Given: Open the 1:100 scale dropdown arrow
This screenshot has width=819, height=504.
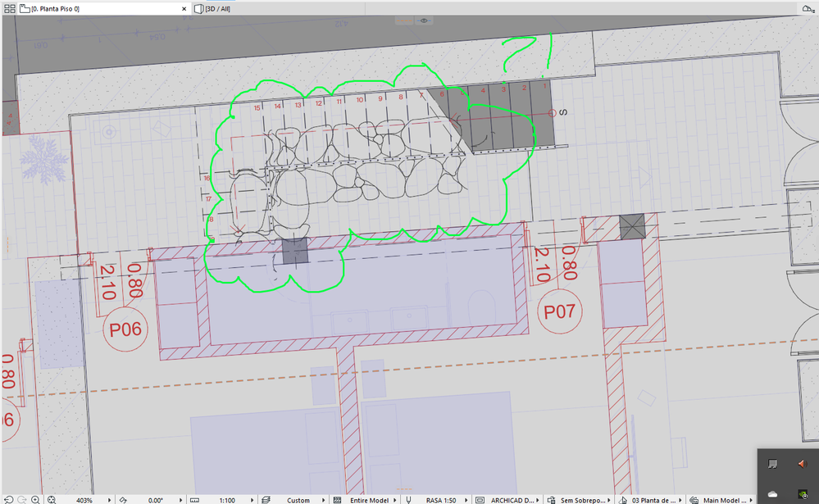Looking at the screenshot, I should pos(252,501).
